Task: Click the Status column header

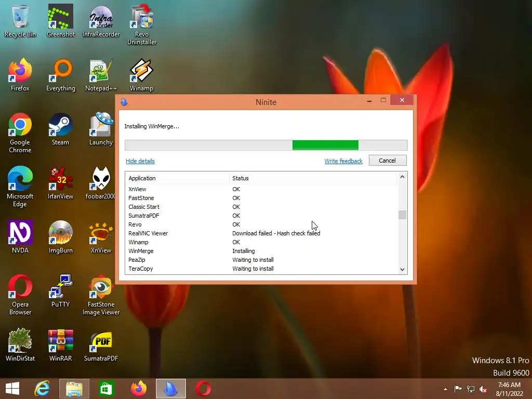Action: pyautogui.click(x=313, y=178)
